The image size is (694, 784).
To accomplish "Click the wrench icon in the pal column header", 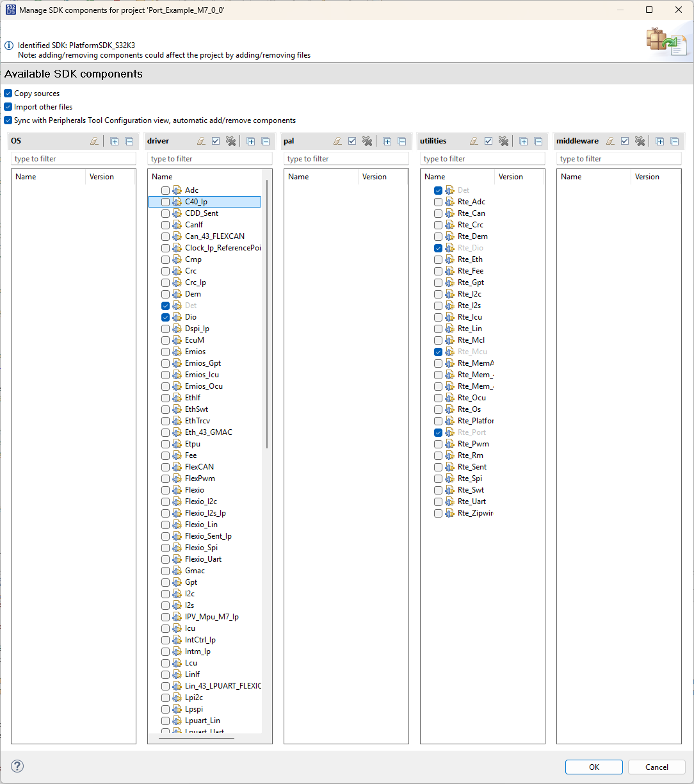I will [x=367, y=141].
